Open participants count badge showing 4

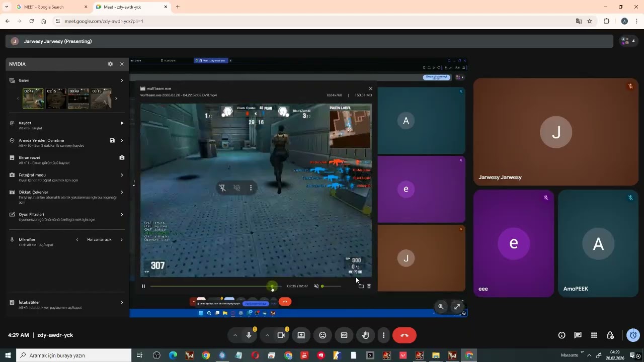tap(628, 41)
